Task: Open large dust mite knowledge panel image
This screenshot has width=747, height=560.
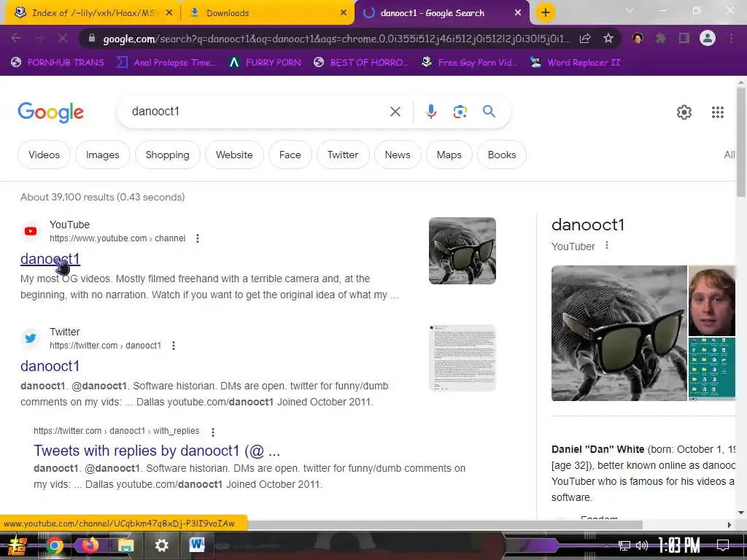Action: click(x=619, y=333)
